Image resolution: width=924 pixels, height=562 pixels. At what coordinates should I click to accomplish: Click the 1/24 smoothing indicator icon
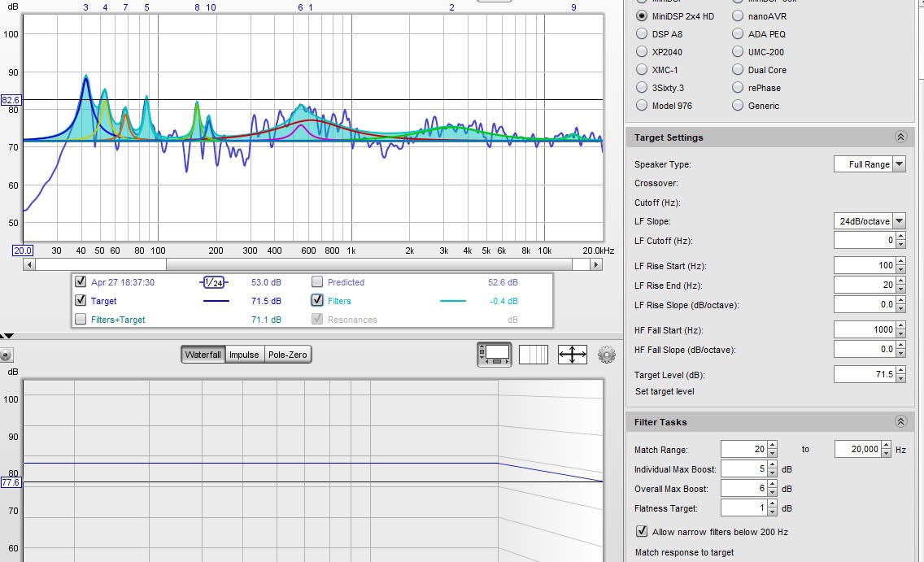213,282
